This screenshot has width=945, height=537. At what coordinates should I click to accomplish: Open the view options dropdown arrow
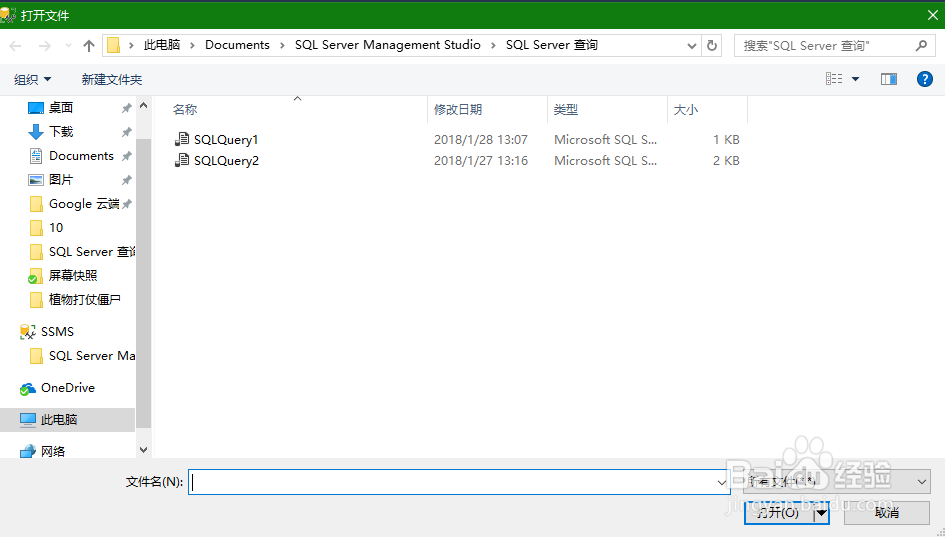coord(855,79)
